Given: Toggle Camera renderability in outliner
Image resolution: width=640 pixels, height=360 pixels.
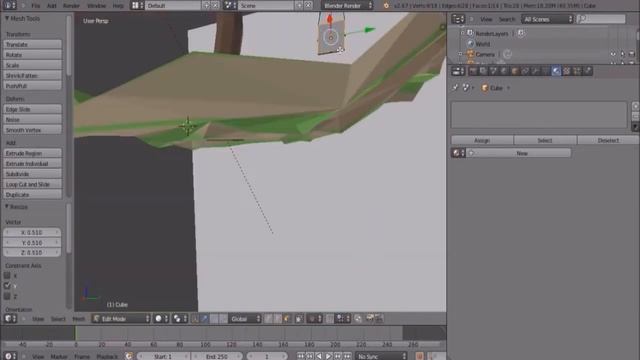Looking at the screenshot, I should click(631, 54).
